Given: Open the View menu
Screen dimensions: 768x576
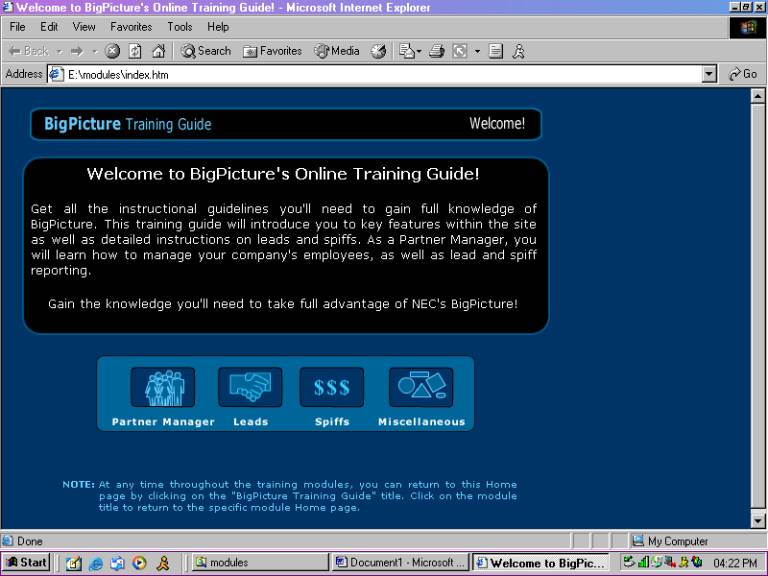Looking at the screenshot, I should 84,27.
